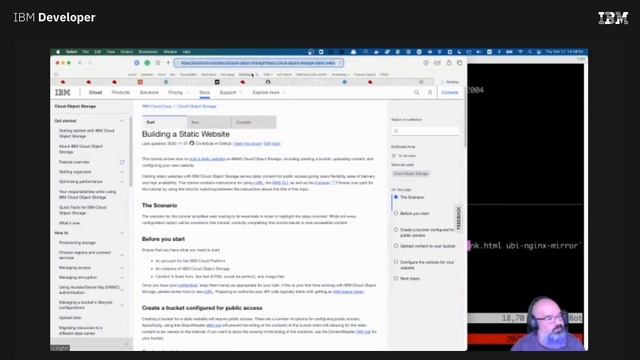Click the Cloud link in IBM header

coord(95,93)
